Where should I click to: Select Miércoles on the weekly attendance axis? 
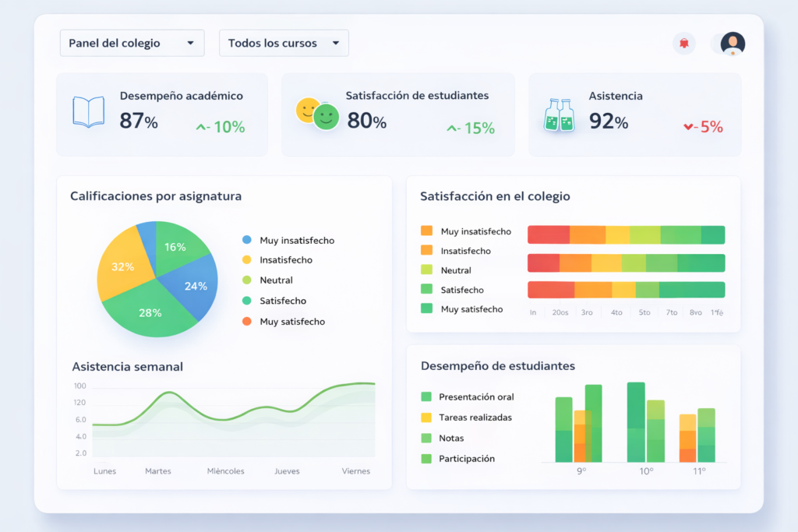tap(225, 471)
